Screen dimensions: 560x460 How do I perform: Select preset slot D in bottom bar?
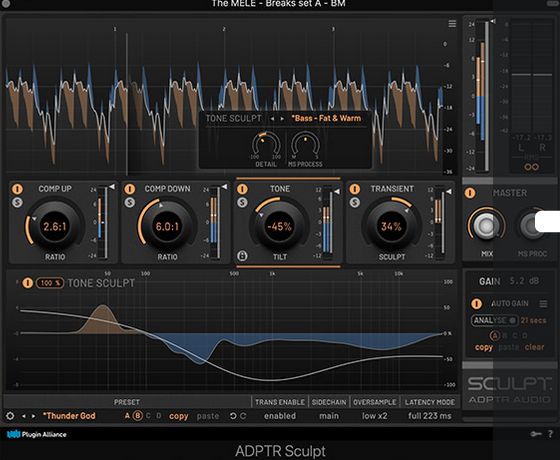[x=159, y=416]
